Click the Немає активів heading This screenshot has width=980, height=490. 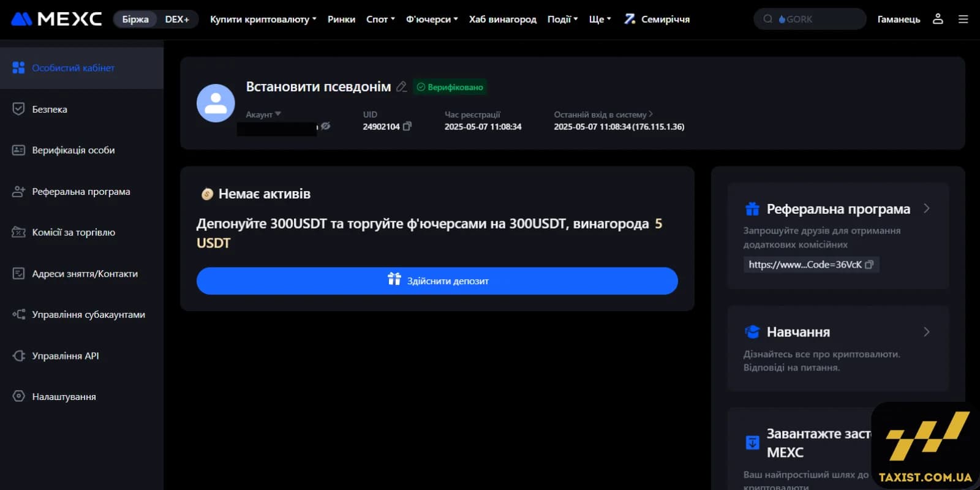pyautogui.click(x=264, y=194)
